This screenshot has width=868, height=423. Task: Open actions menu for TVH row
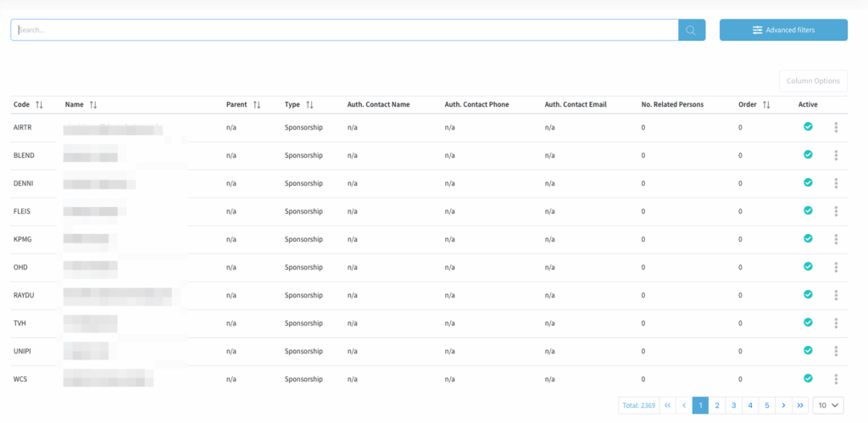click(835, 323)
